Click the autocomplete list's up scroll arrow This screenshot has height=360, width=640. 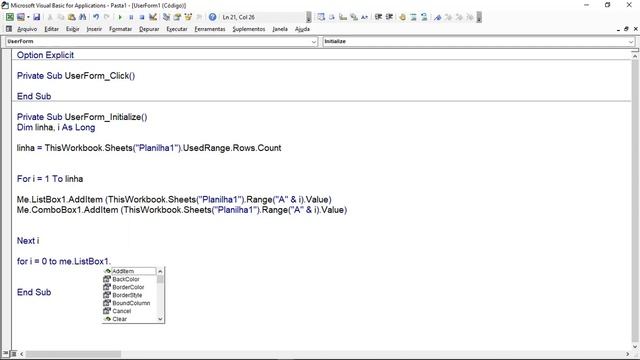coord(160,271)
